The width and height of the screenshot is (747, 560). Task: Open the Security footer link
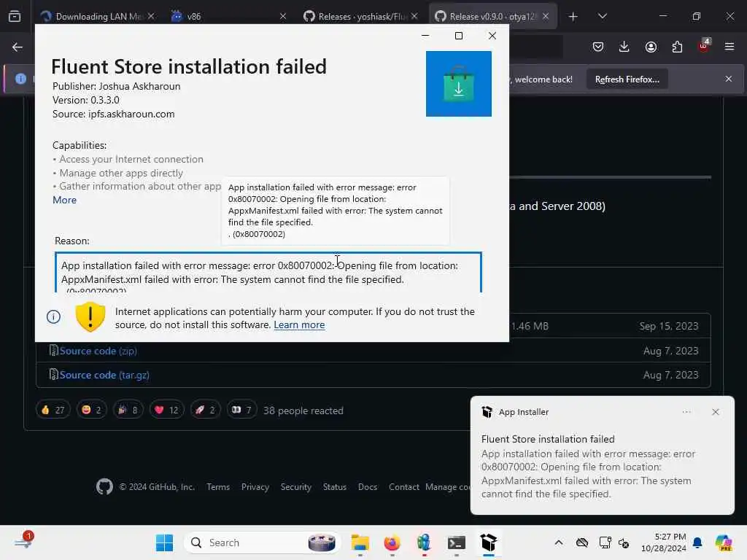[x=296, y=486]
